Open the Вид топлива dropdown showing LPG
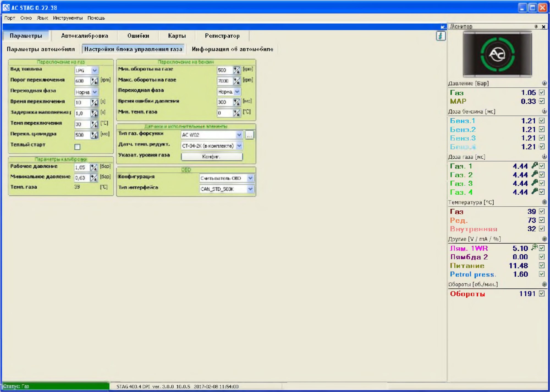The height and width of the screenshot is (392, 550). [x=86, y=70]
